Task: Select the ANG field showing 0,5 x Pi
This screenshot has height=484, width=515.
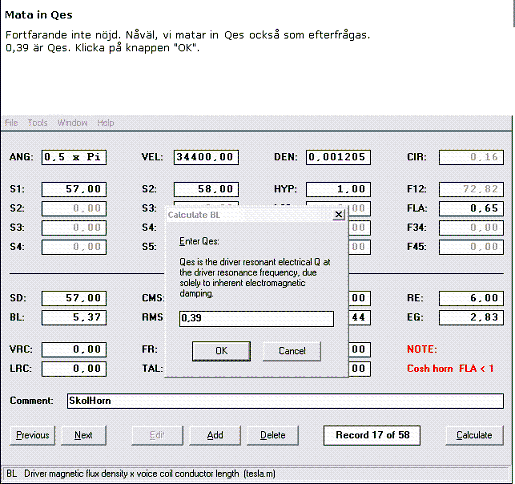Action: [x=74, y=157]
